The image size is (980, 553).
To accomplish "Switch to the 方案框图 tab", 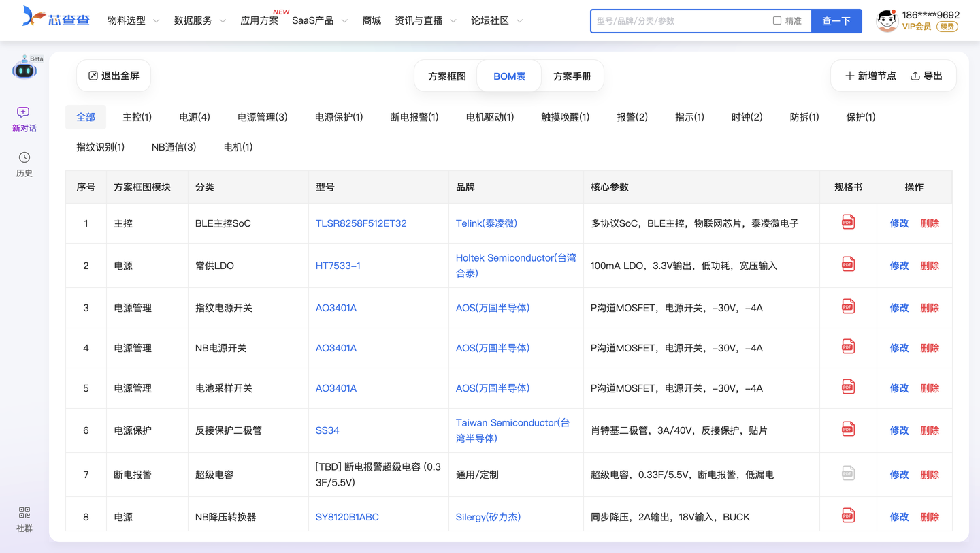I will pos(447,76).
